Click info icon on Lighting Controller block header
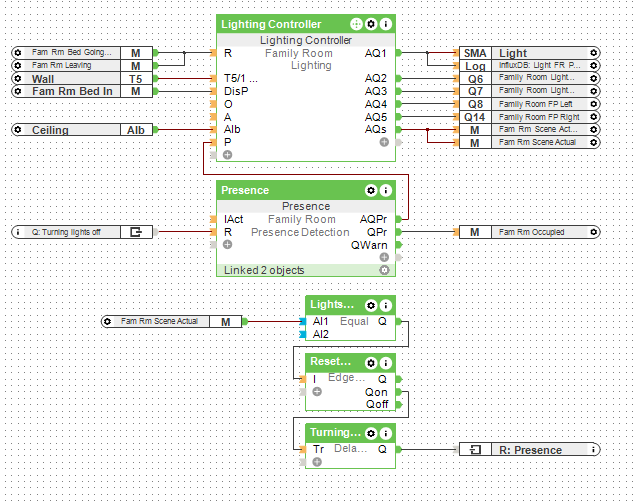The image size is (633, 504). coord(387,23)
